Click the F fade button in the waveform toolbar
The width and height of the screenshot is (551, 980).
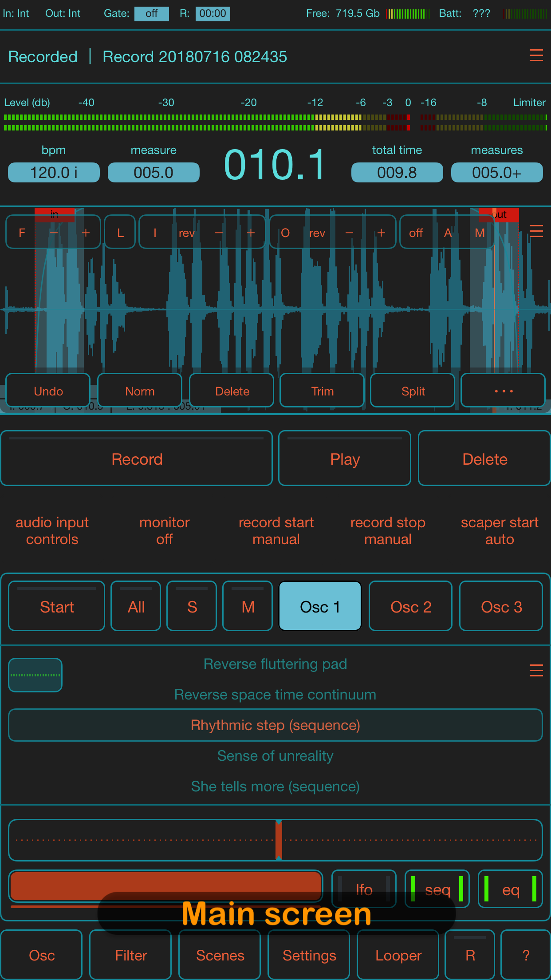[x=22, y=233]
